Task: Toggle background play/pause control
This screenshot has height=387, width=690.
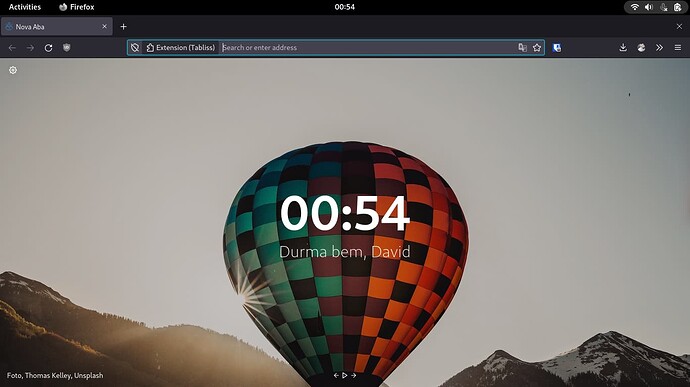Action: (x=345, y=376)
